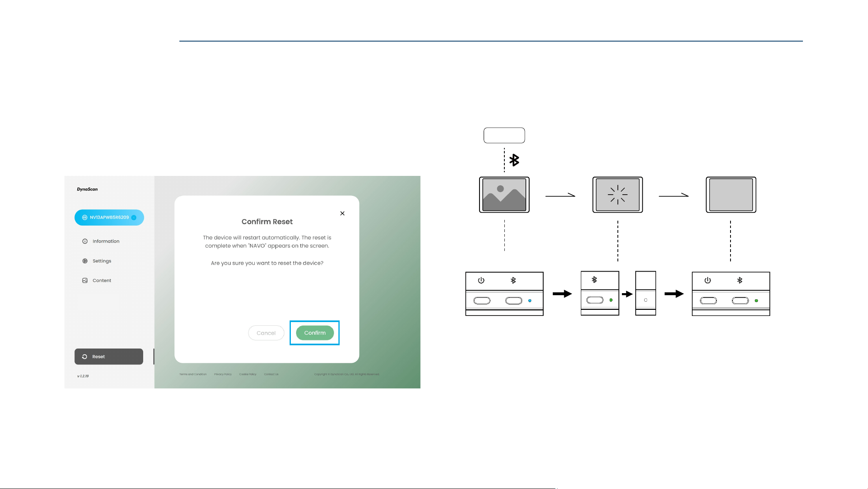The image size is (868, 489).
Task: Click the Reset button in the sidebar
Action: [x=109, y=357]
